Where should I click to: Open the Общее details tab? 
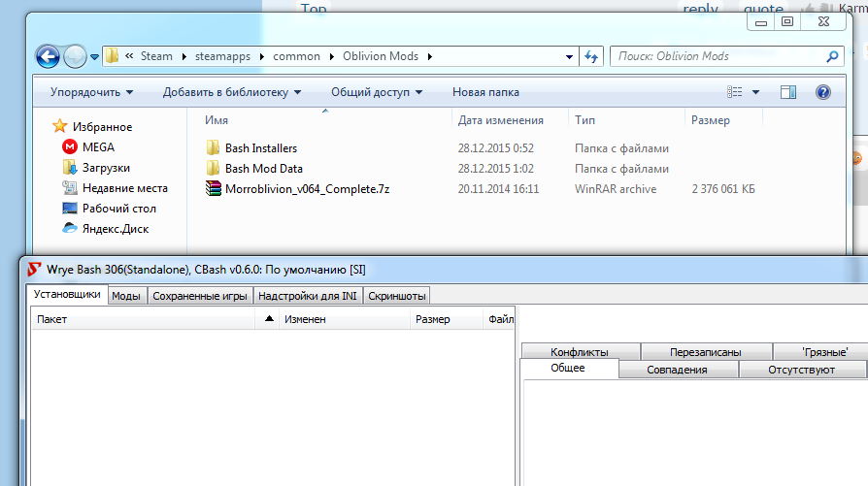(x=569, y=369)
